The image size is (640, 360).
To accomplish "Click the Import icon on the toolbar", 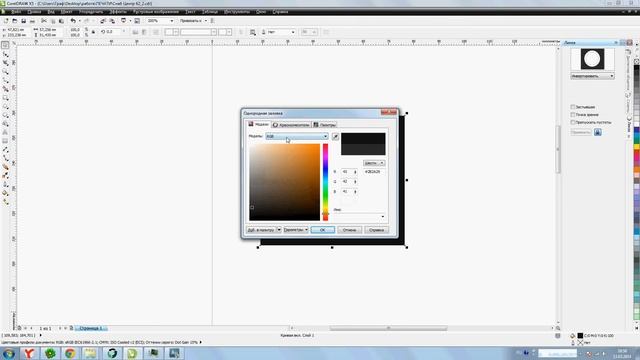I will tap(103, 21).
